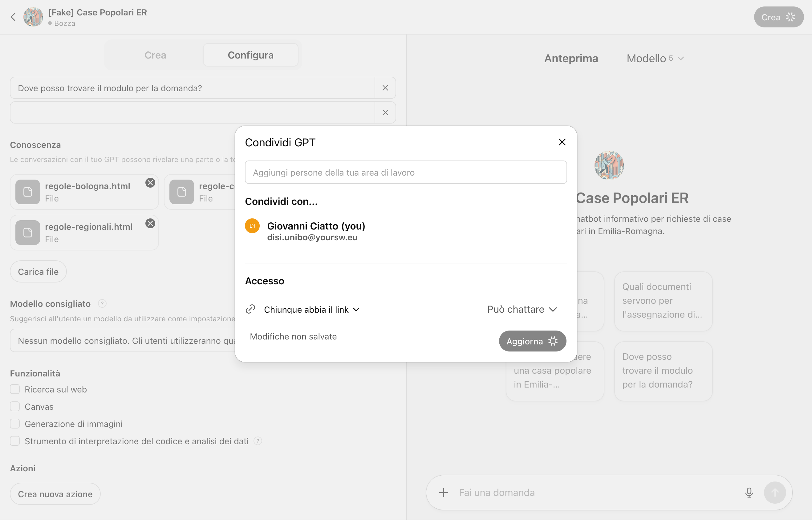Expand the 'Può chattare' permission dropdown
Screen dimensions: 812x520
click(522, 309)
